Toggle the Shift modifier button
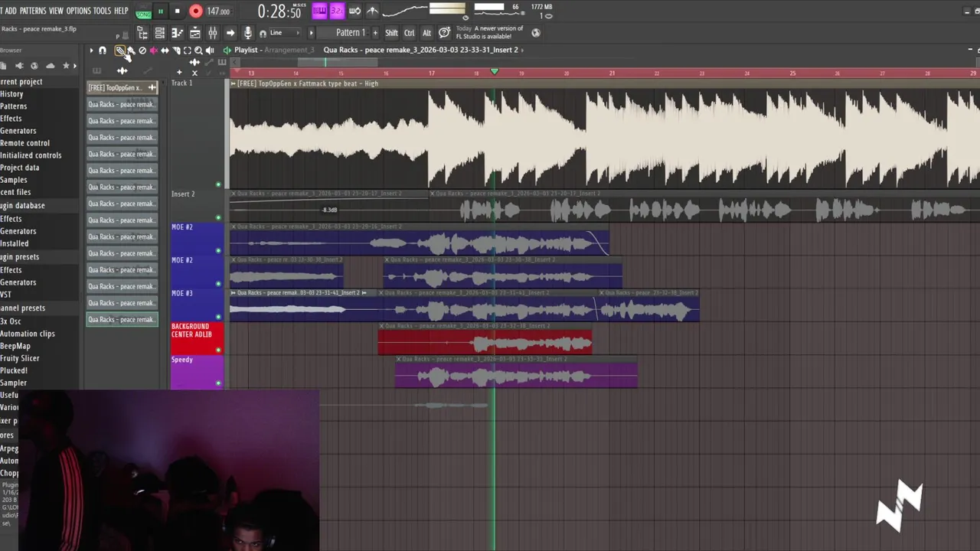The height and width of the screenshot is (551, 980). tap(391, 33)
